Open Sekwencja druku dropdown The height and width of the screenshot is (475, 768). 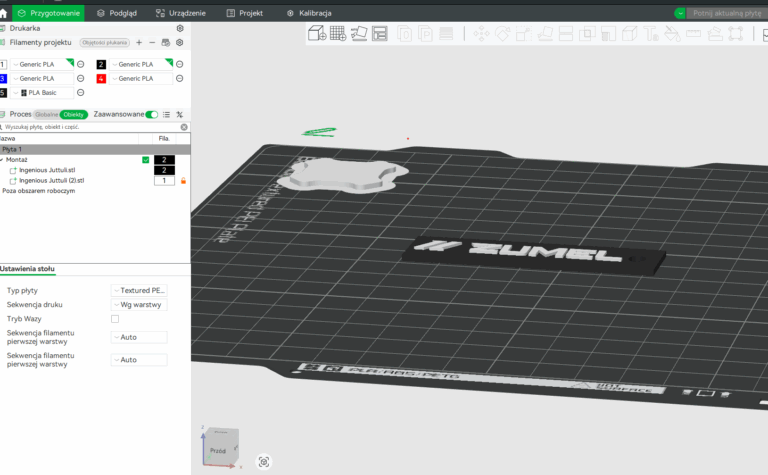(x=139, y=305)
